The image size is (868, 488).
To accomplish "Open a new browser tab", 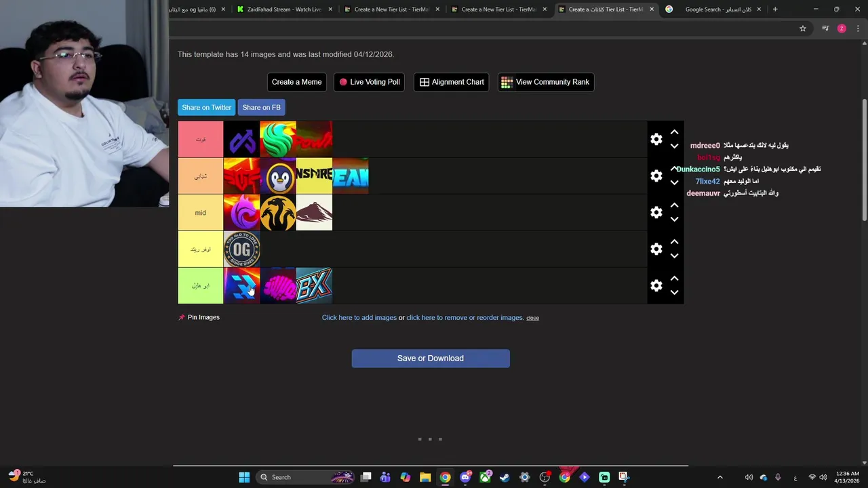I will (x=775, y=9).
